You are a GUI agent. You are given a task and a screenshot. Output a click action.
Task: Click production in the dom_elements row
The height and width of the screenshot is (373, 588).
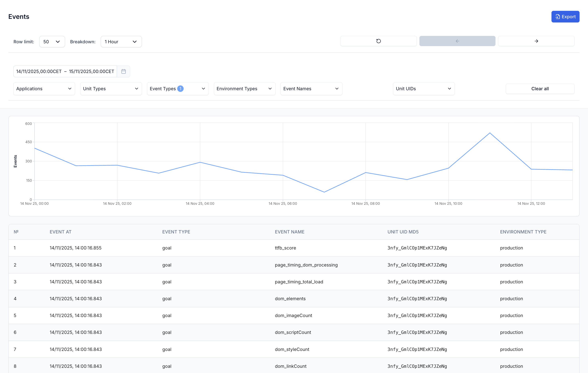(x=511, y=299)
